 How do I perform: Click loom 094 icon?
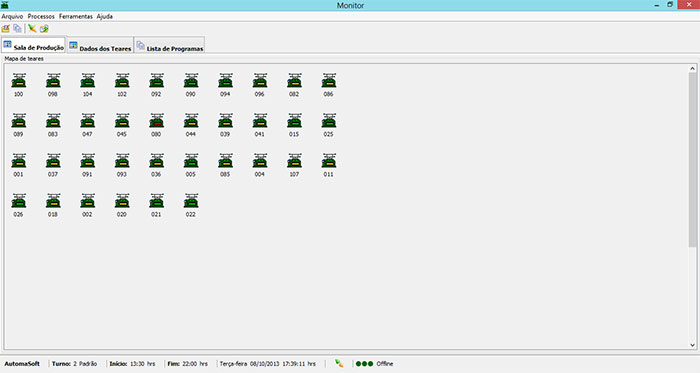(225, 81)
